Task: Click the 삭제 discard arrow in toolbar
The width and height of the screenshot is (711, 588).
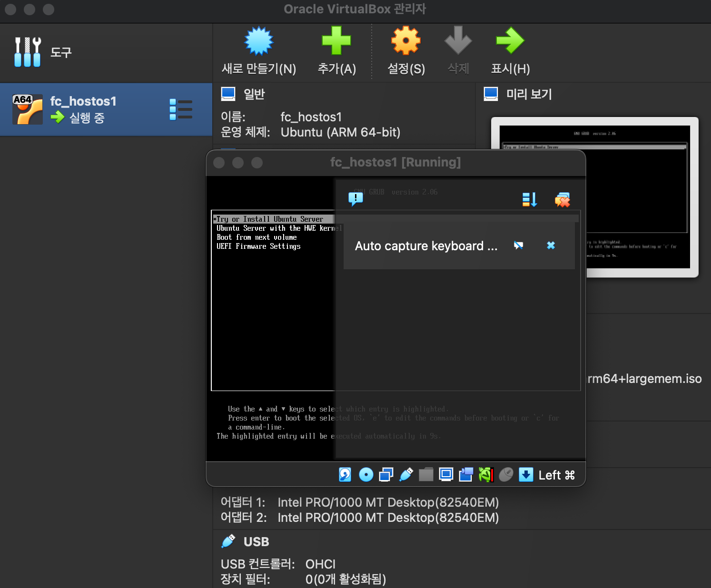Action: pos(458,41)
